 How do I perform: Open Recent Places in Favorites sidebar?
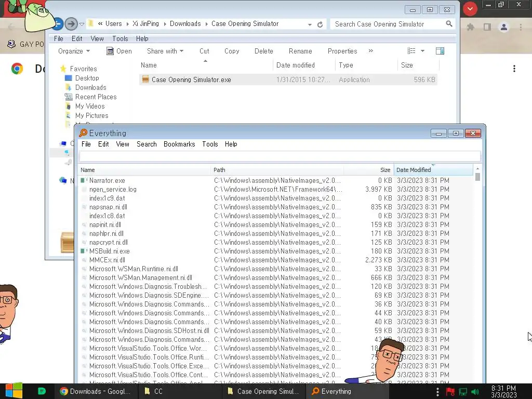point(96,97)
